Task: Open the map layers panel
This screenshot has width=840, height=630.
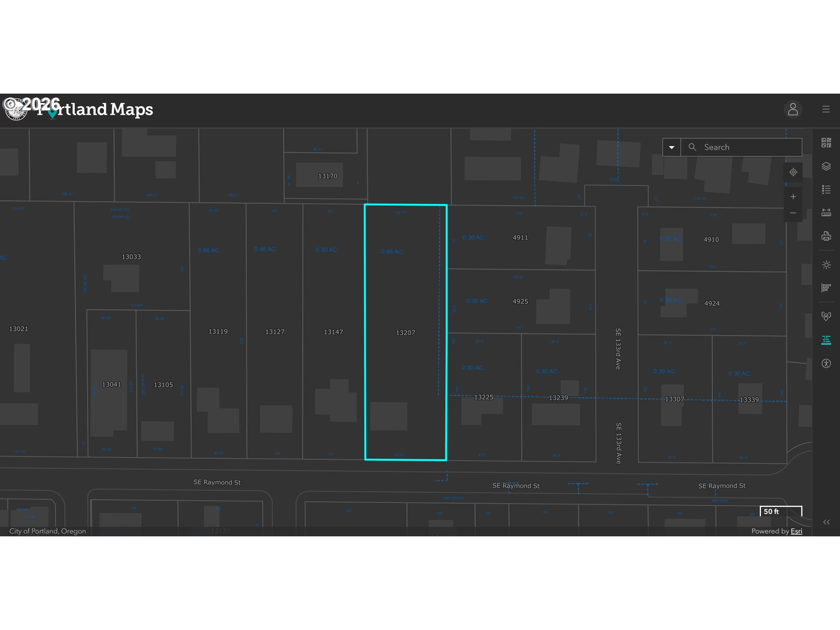Action: (x=826, y=166)
